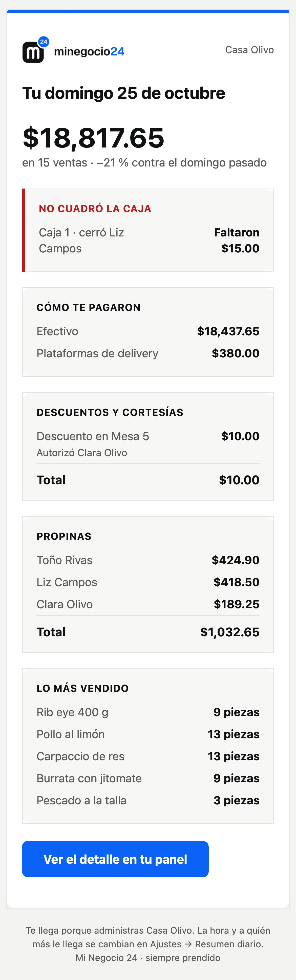This screenshot has height=980, width=296.
Task: Click the Efectivo payment row
Action: (148, 331)
